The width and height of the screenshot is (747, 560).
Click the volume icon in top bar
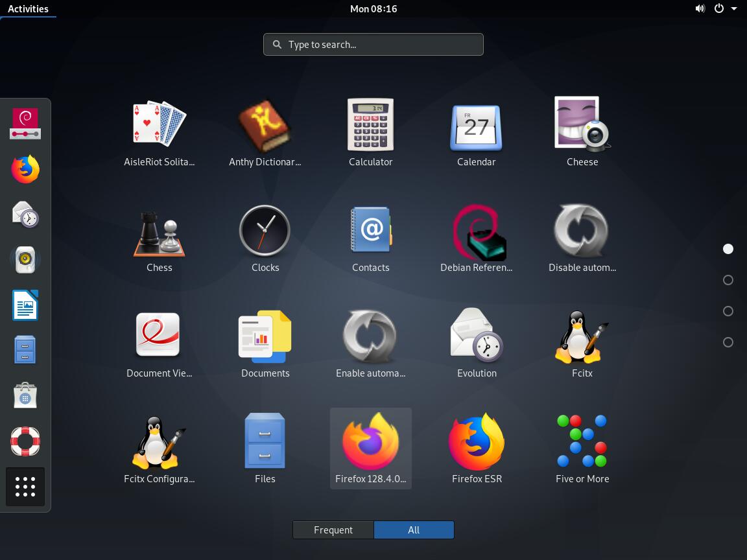pyautogui.click(x=700, y=8)
